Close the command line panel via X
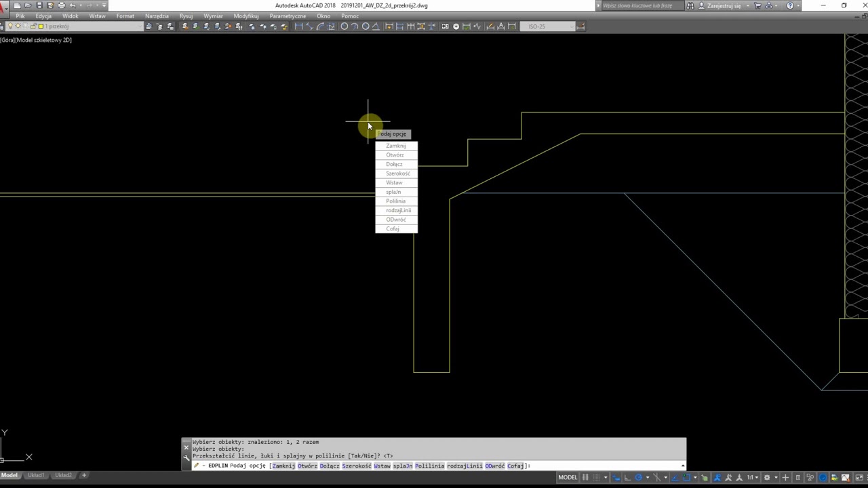 tap(186, 447)
